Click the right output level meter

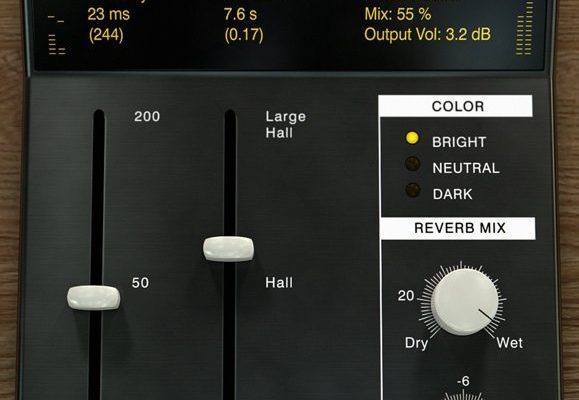click(525, 29)
